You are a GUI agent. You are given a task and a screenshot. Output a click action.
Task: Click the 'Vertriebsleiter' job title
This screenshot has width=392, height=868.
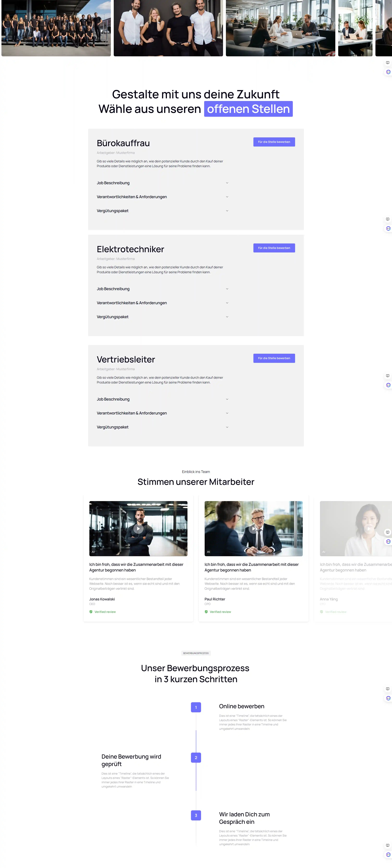(x=126, y=359)
